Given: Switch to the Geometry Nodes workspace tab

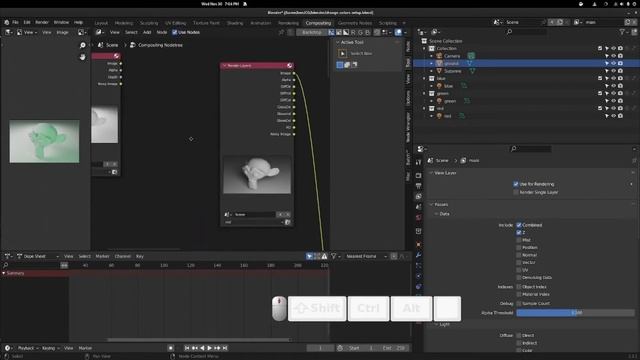Looking at the screenshot, I should (355, 23).
